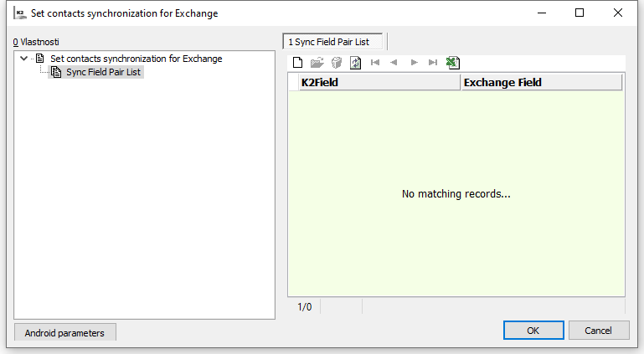Click the K2Field column header
Image resolution: width=644 pixels, height=354 pixels.
point(379,83)
